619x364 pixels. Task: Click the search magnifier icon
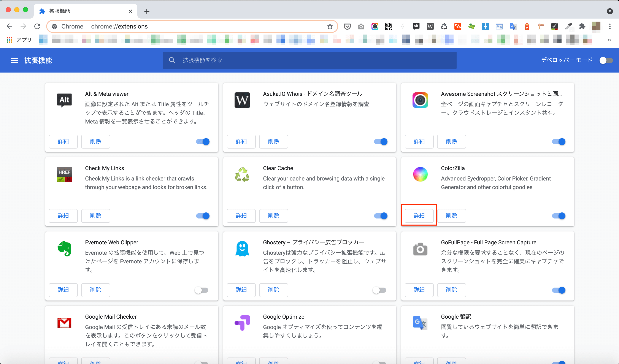[x=172, y=60]
